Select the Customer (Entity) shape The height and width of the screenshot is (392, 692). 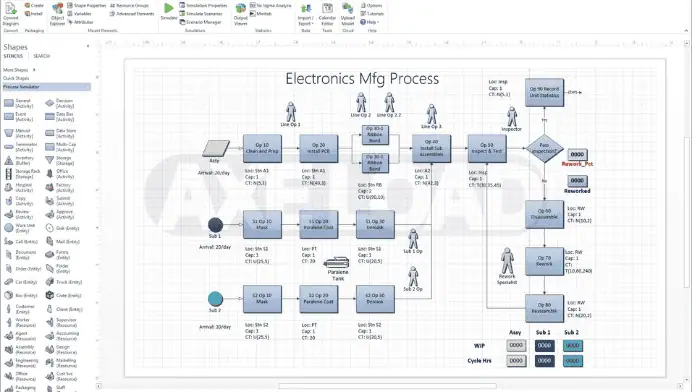pos(19,309)
